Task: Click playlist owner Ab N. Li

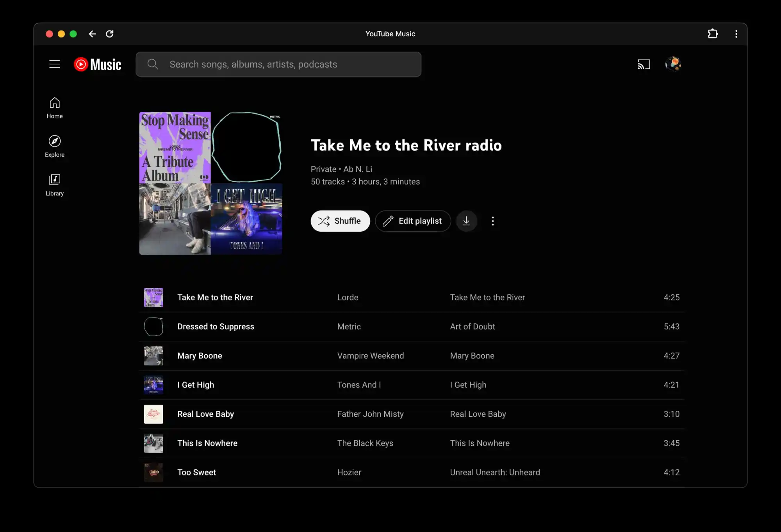Action: [358, 169]
